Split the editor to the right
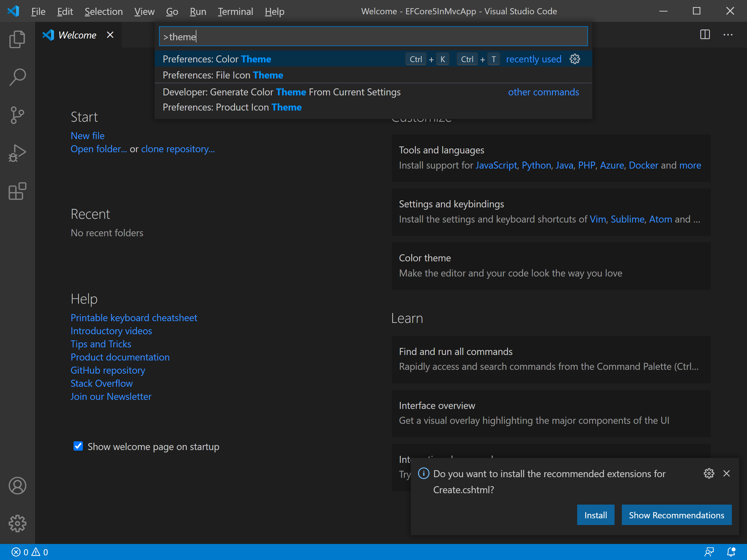Image resolution: width=747 pixels, height=560 pixels. point(705,35)
